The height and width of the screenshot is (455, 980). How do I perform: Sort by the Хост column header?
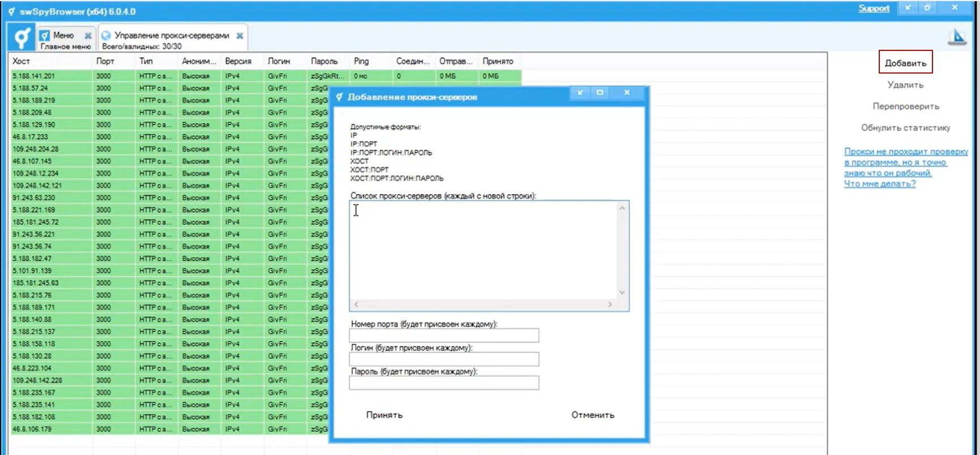[50, 61]
